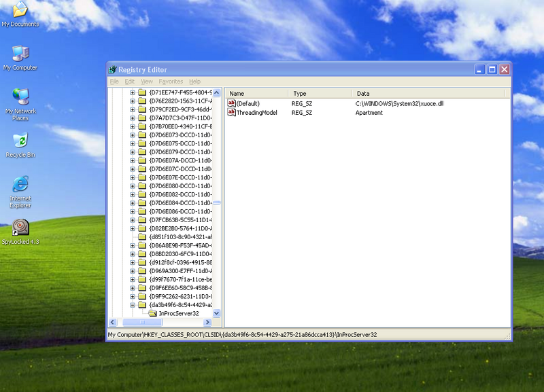Select the {d99f7670-7f1a-11ce key label
Viewport: 544px width, 392px height.
pyautogui.click(x=180, y=279)
